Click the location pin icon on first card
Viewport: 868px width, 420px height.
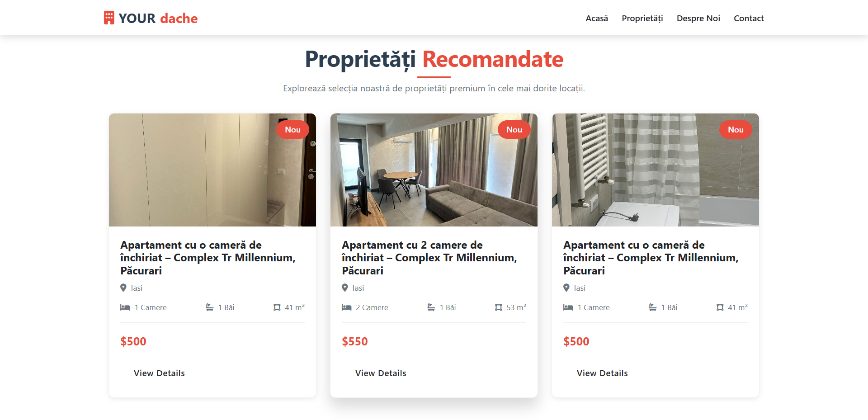[123, 288]
